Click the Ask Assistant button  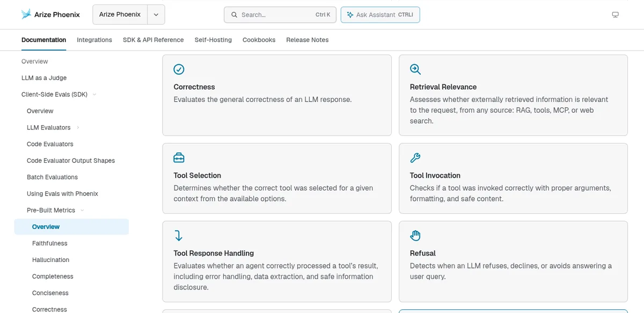click(380, 15)
